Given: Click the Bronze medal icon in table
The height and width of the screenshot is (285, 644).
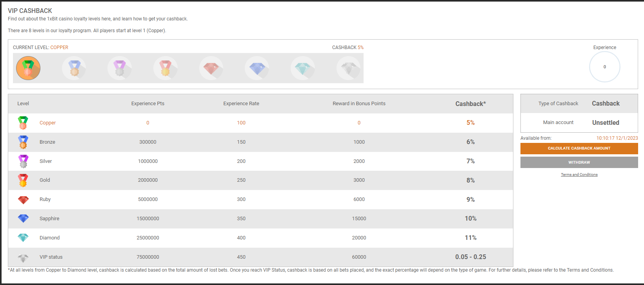Looking at the screenshot, I should (x=23, y=142).
